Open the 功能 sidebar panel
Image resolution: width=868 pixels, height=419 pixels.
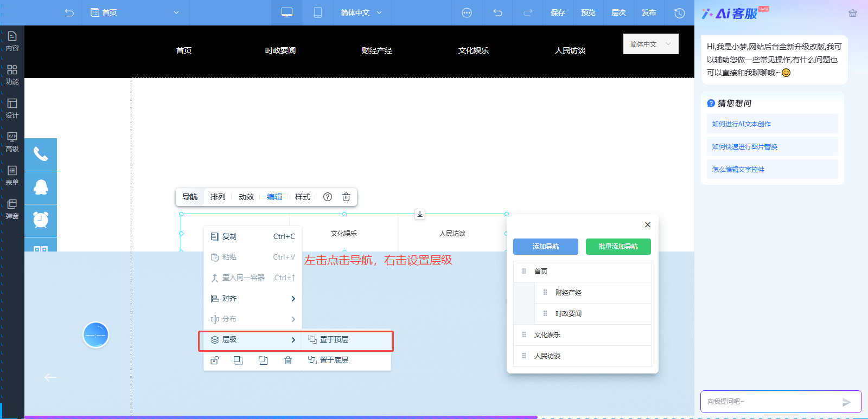tap(12, 75)
